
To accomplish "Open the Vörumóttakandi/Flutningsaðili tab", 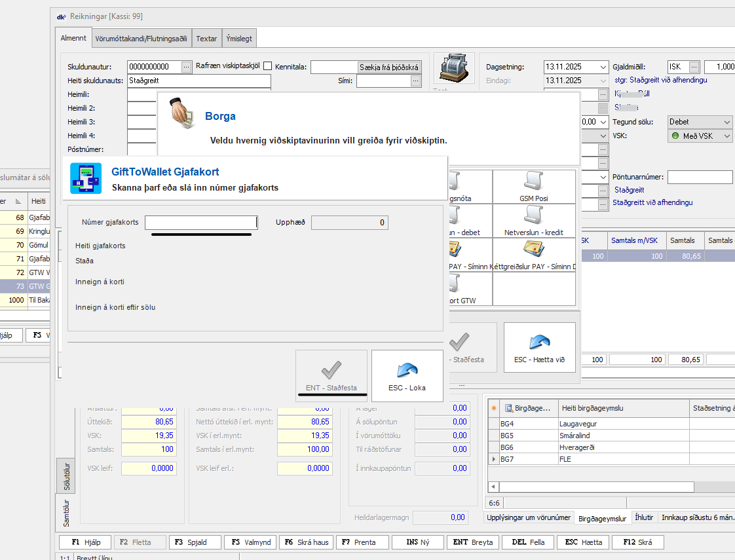I will pos(141,39).
